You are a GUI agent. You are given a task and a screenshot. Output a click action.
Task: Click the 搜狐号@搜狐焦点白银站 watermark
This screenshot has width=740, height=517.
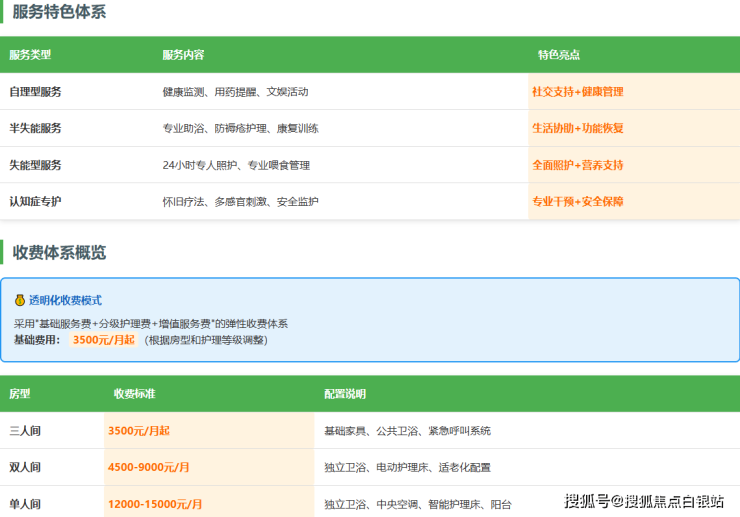[x=644, y=501]
